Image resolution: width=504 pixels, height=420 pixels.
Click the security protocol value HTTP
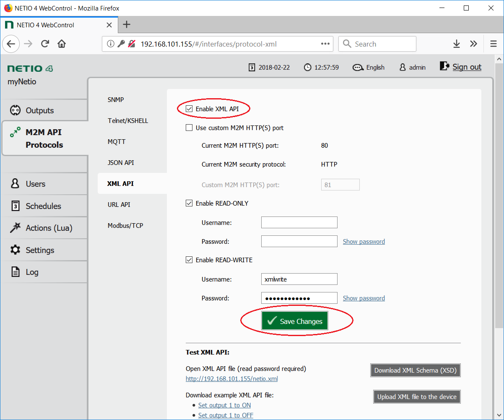[x=329, y=164]
